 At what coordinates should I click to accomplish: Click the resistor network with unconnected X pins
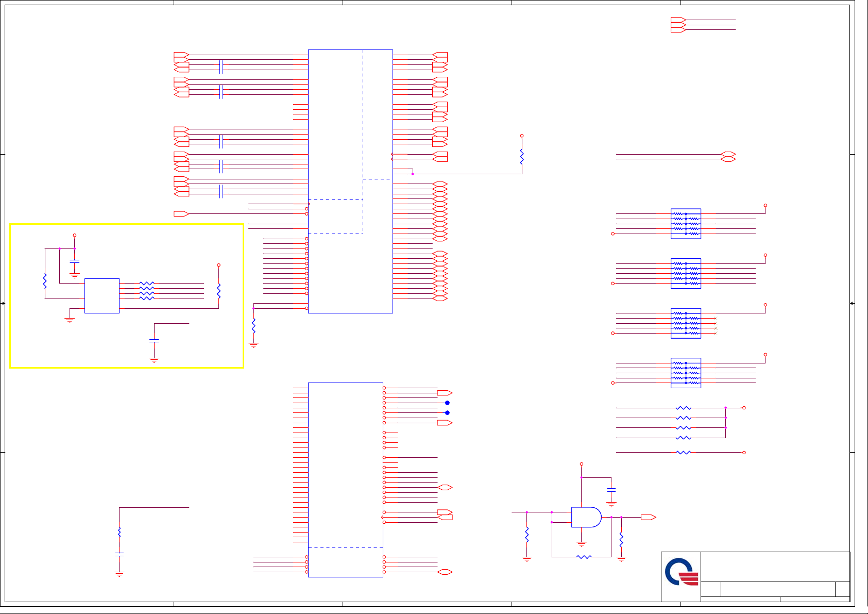[686, 323]
